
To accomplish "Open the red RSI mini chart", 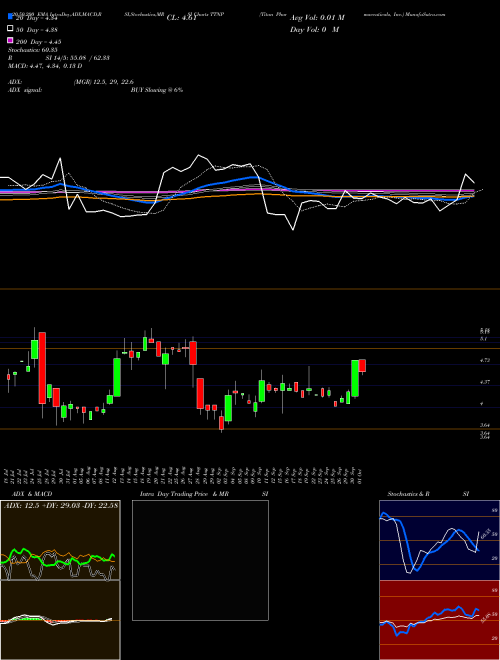I will tap(439, 620).
